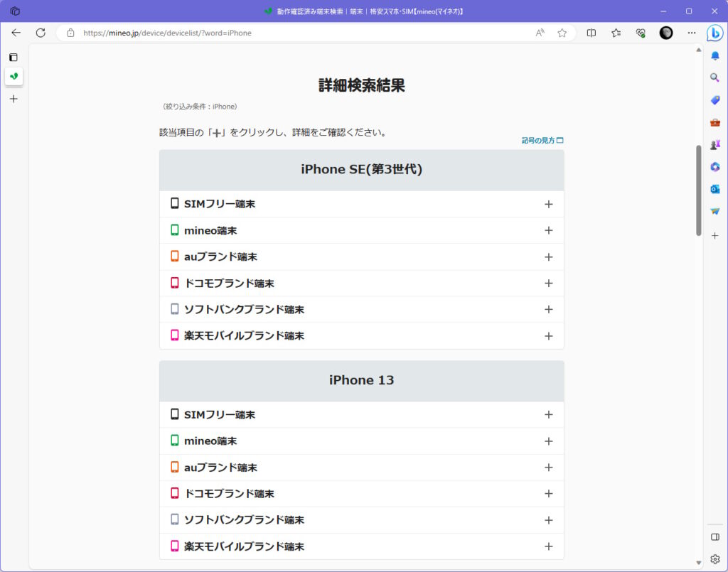
Task: Open Outlook in the sidebar
Action: click(715, 189)
